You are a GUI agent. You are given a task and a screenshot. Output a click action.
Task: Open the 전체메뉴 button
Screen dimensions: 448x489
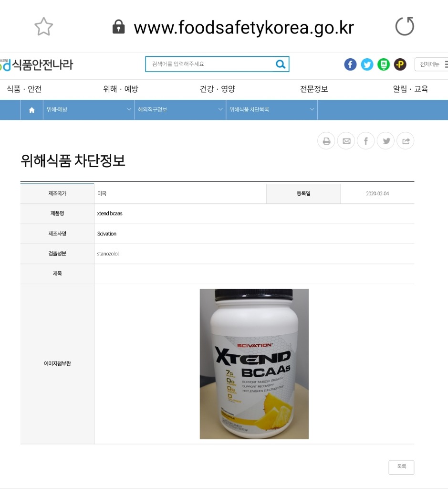(x=431, y=64)
